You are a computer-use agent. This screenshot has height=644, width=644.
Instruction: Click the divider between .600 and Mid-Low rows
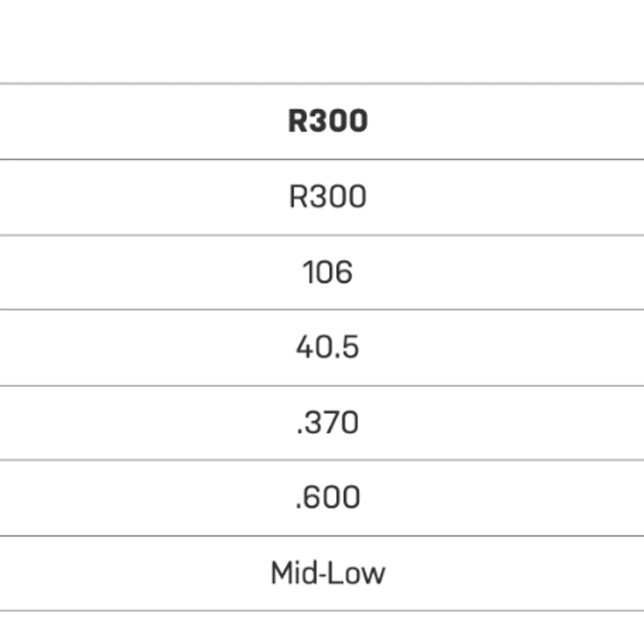tap(322, 536)
